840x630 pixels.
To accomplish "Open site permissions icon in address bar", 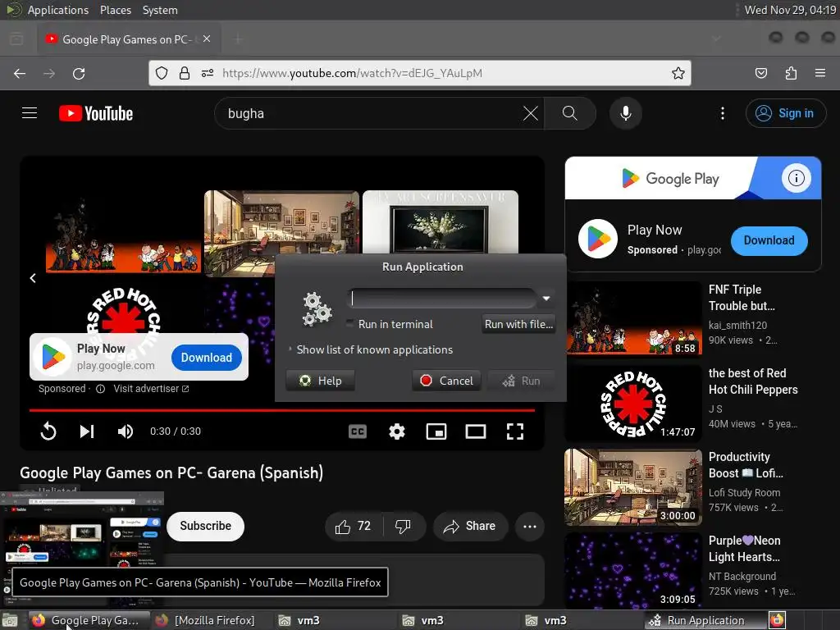I will point(208,73).
